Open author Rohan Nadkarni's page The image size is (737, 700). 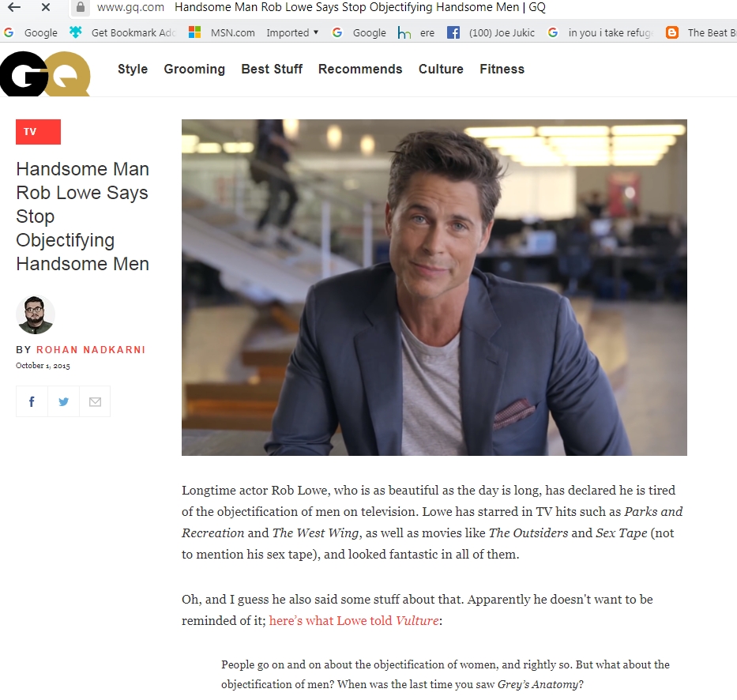91,350
